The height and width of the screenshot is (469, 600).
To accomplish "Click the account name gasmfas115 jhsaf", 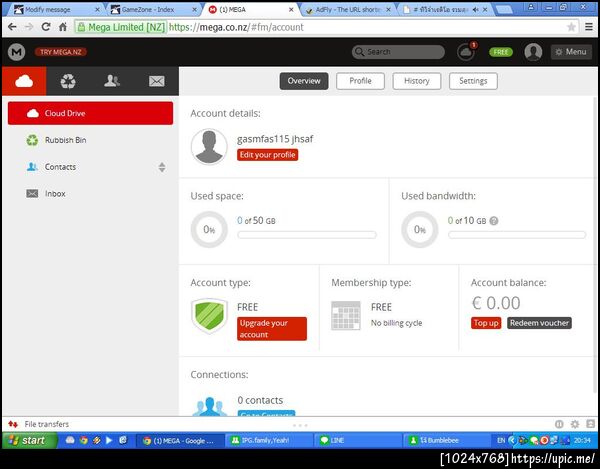I will [x=275, y=139].
